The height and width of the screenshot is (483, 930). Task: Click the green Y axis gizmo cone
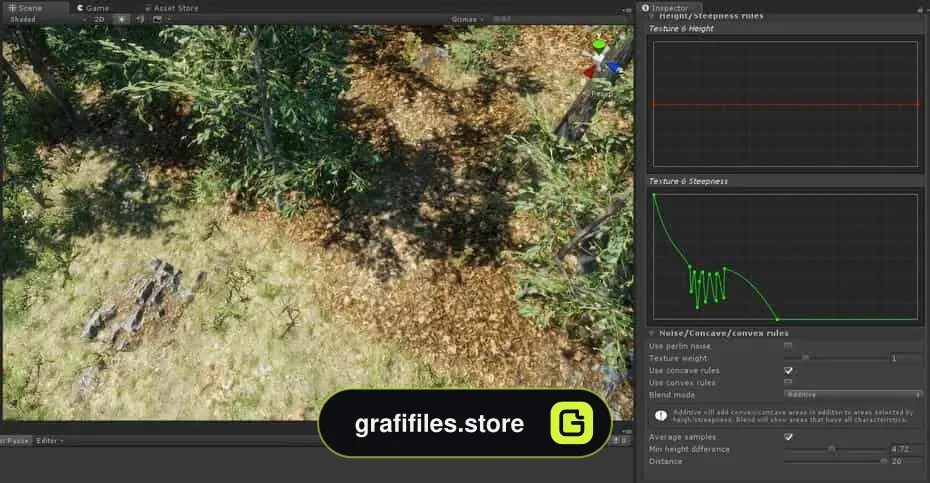point(598,45)
